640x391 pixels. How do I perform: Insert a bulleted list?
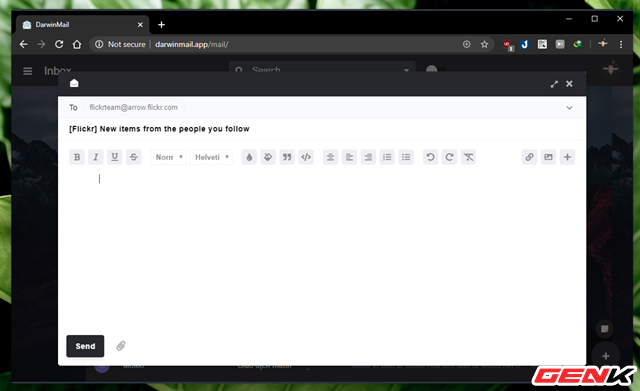(x=406, y=157)
